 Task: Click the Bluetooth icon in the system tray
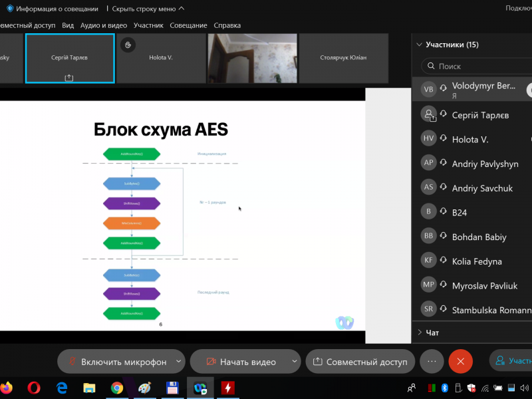(x=445, y=387)
